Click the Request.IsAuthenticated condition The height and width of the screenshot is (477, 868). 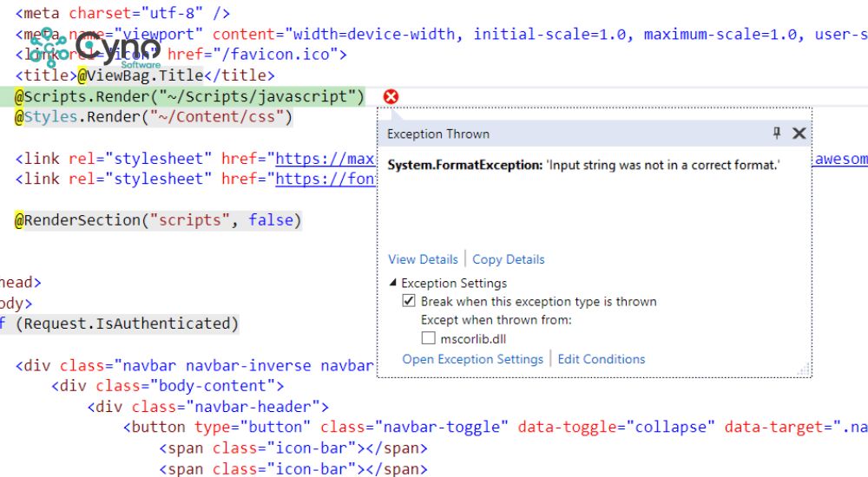click(126, 323)
